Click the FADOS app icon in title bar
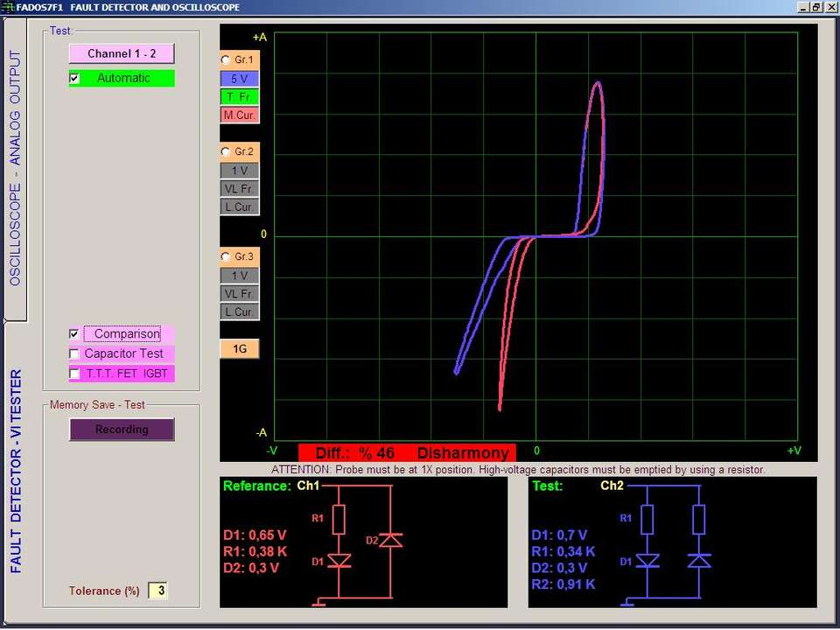This screenshot has height=630, width=840. [8, 7]
